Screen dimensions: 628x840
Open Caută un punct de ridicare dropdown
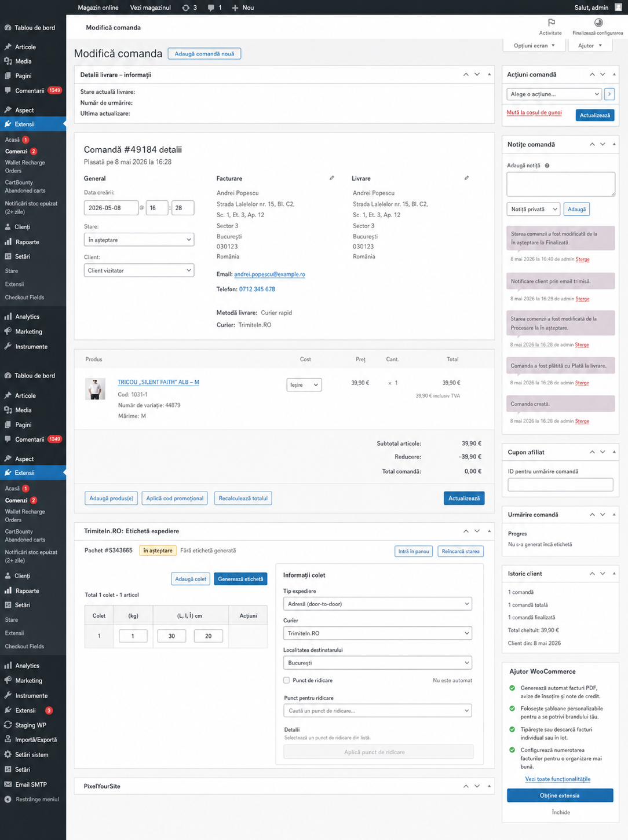click(x=378, y=710)
